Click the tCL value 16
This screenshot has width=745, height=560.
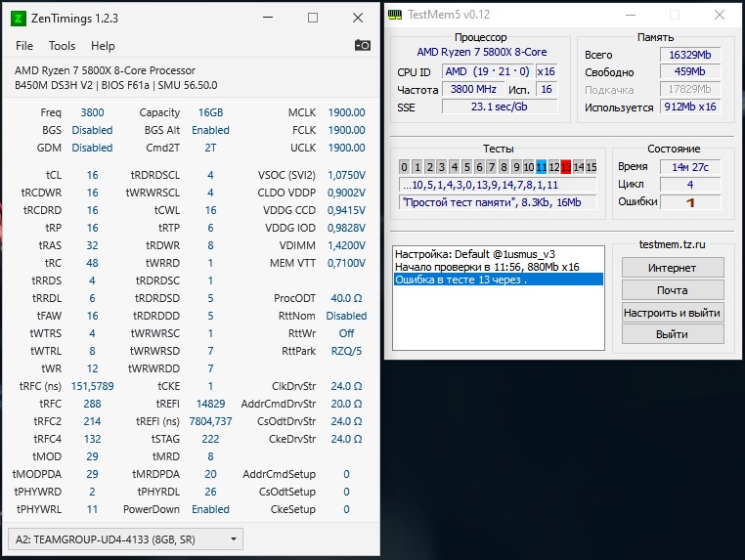92,175
